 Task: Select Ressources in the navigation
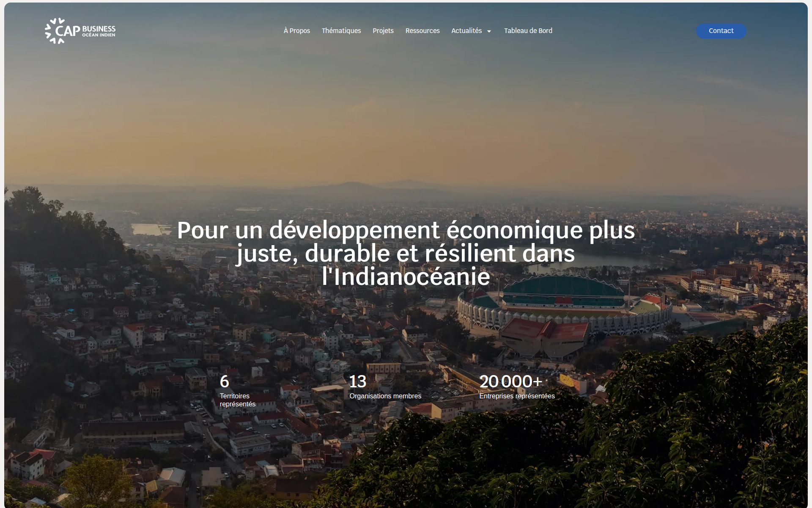pyautogui.click(x=422, y=31)
